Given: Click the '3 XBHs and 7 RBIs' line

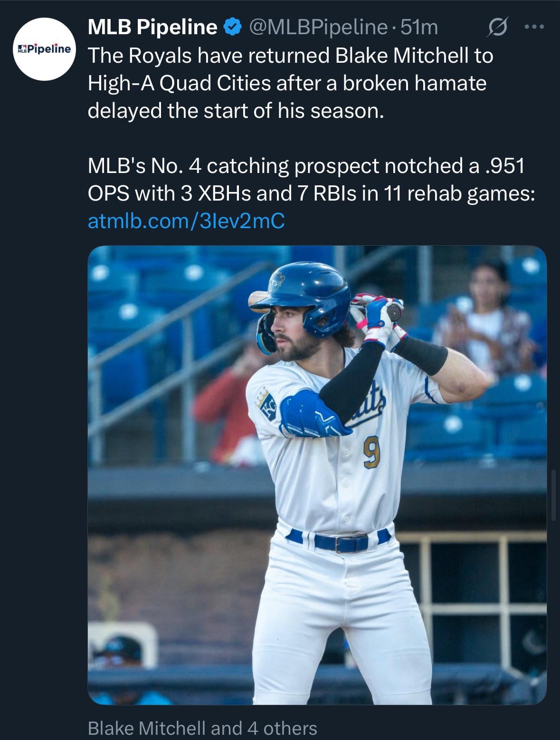Looking at the screenshot, I should click(x=311, y=193).
